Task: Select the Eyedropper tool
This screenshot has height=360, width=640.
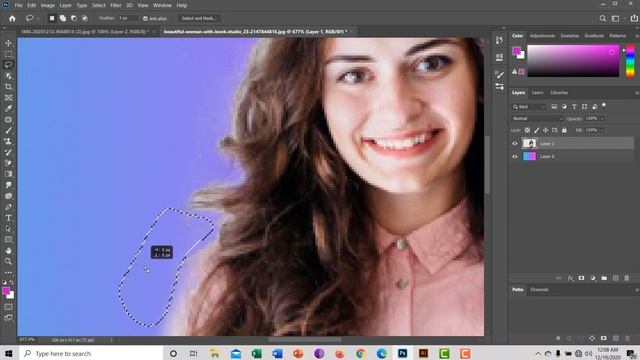Action: [x=8, y=109]
